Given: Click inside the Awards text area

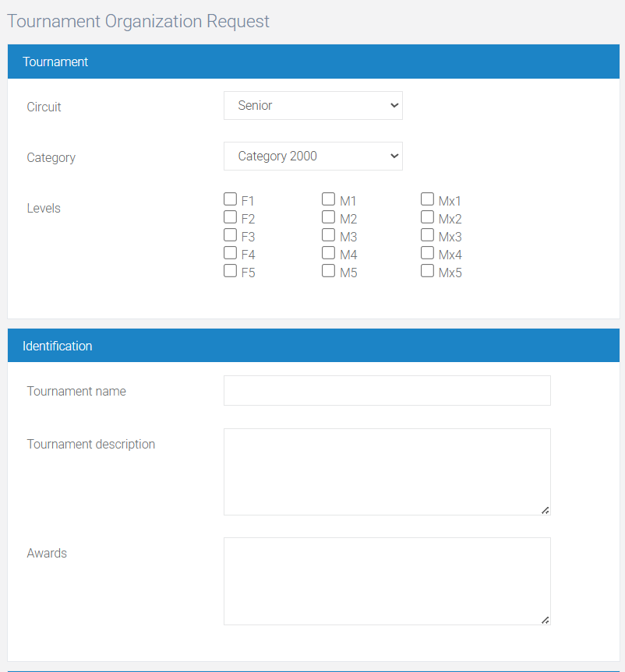Looking at the screenshot, I should coord(387,580).
